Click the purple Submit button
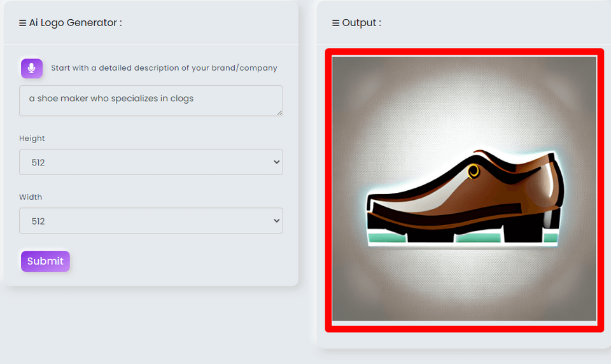Viewport: 611px width, 364px height. 45,261
